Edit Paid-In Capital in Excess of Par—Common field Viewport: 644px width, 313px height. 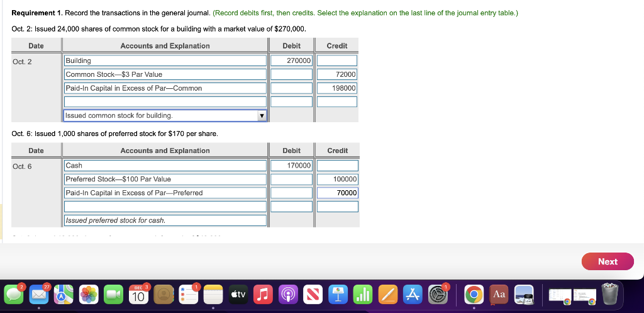[165, 88]
